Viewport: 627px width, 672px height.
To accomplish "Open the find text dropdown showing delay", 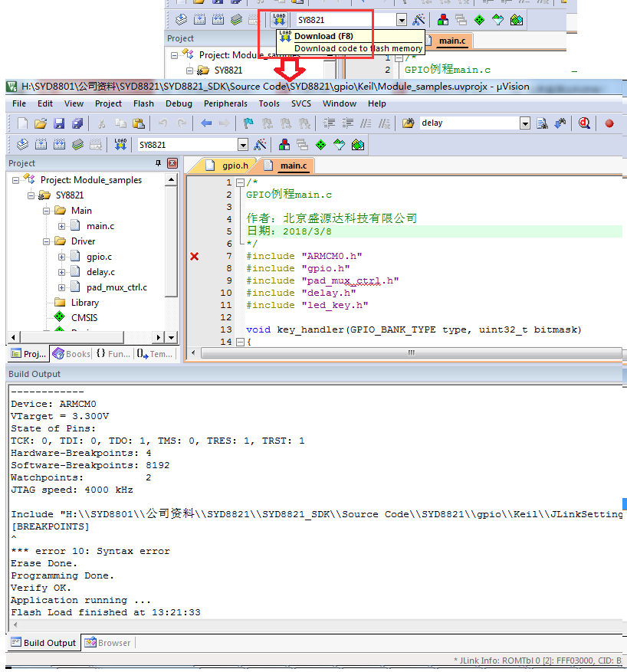I will [x=525, y=123].
